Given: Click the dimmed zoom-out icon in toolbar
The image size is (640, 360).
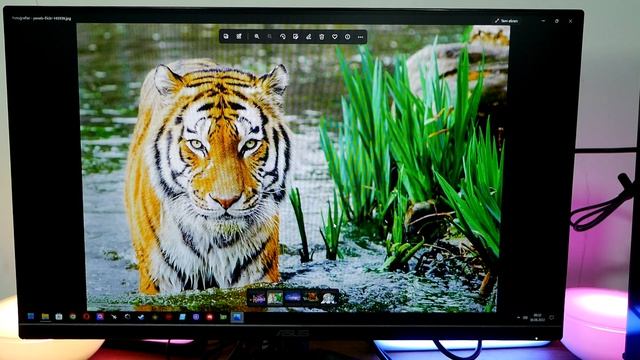Looking at the screenshot, I should pos(269,37).
